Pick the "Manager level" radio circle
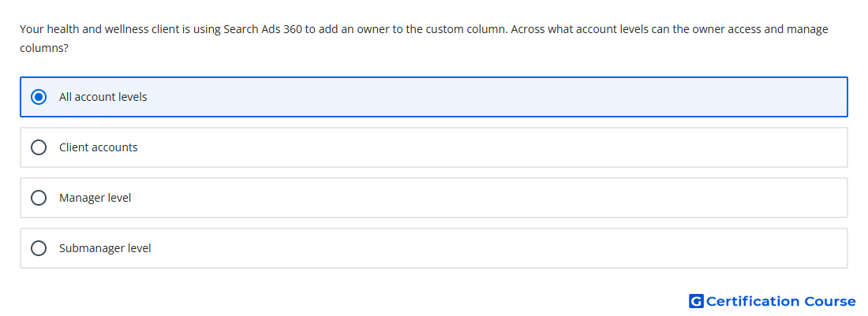 tap(38, 198)
